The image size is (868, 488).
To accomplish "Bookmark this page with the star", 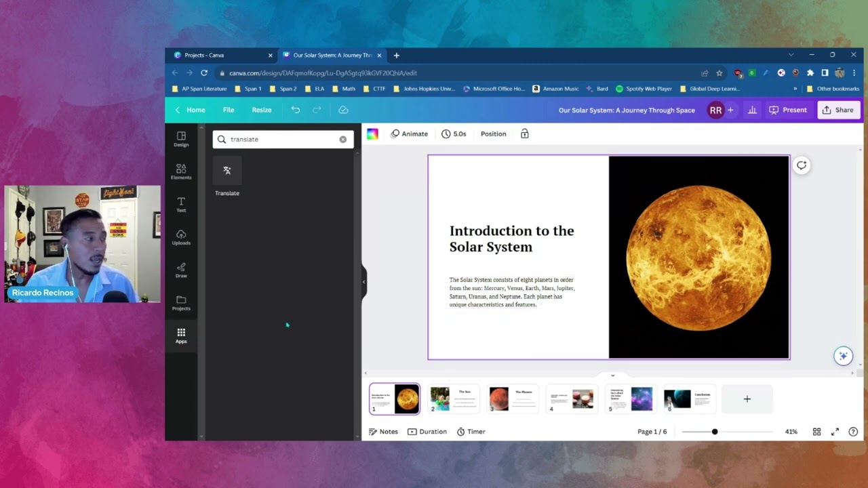I will pyautogui.click(x=719, y=73).
